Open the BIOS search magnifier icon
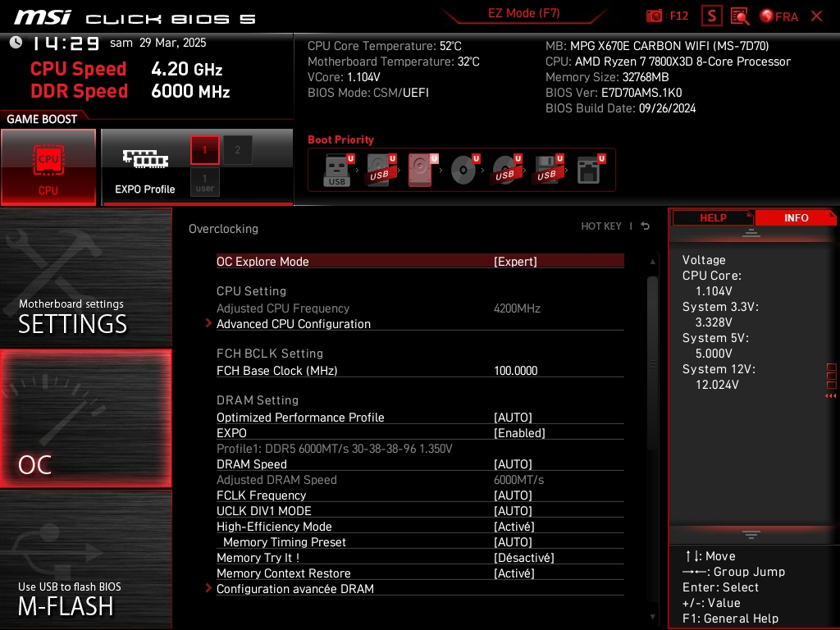This screenshot has height=630, width=840. pyautogui.click(x=740, y=16)
